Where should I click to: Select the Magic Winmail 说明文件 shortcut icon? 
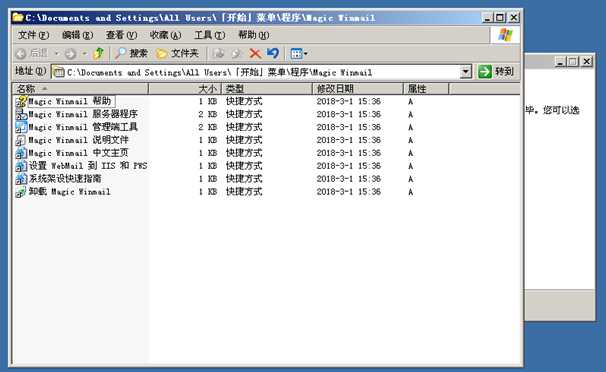[x=21, y=140]
